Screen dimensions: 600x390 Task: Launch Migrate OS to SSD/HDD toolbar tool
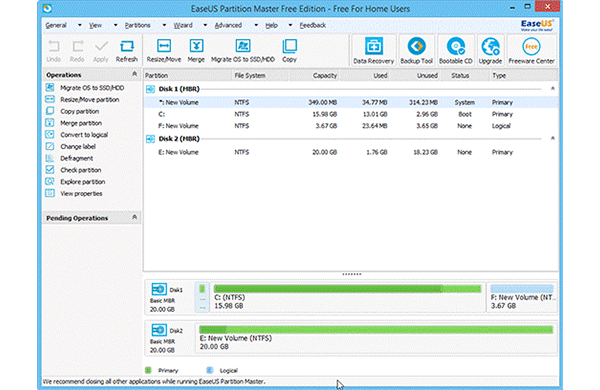[243, 51]
